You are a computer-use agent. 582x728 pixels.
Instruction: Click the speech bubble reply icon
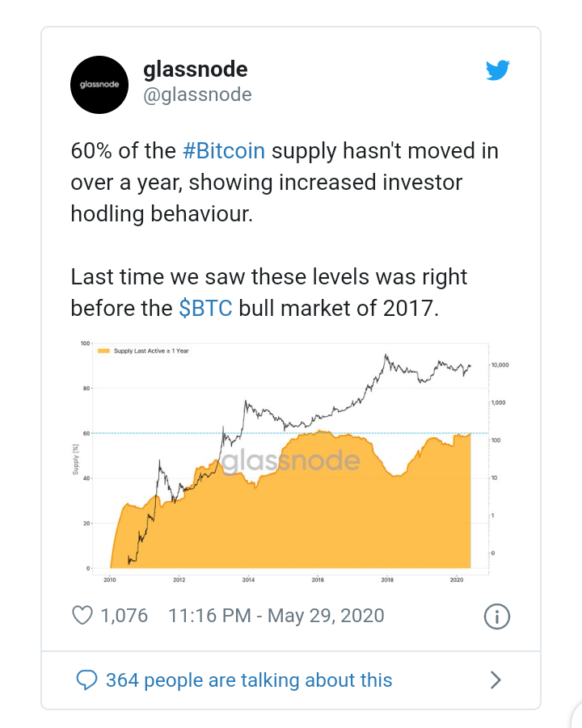(86, 680)
